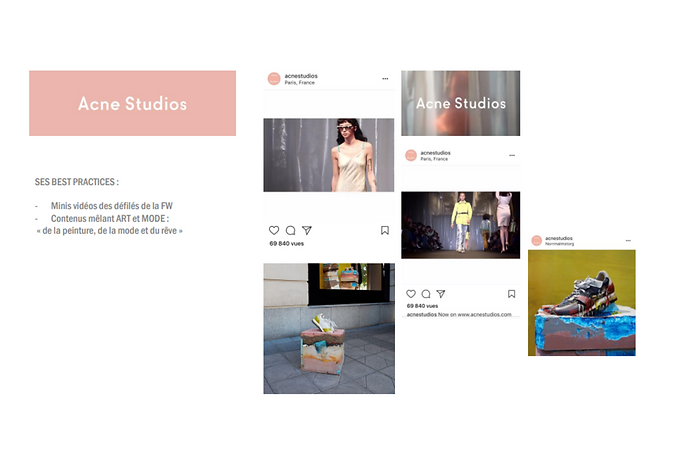Open three-dot menu on the colorful sneaker post

(628, 240)
